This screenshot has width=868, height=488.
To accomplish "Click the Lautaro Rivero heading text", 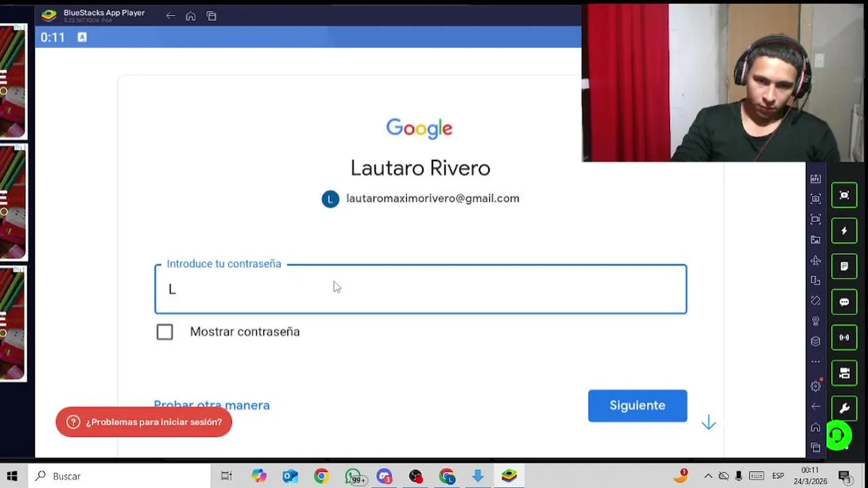I will click(420, 168).
